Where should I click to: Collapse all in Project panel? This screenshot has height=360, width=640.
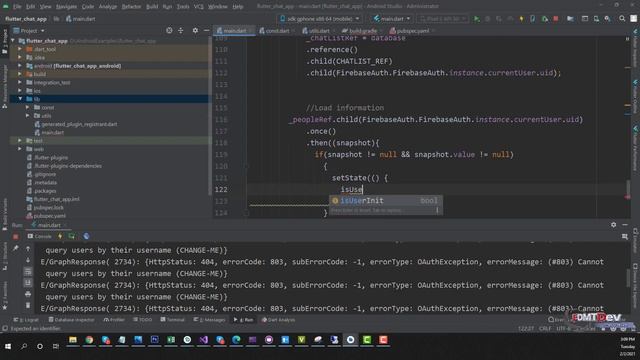180,31
